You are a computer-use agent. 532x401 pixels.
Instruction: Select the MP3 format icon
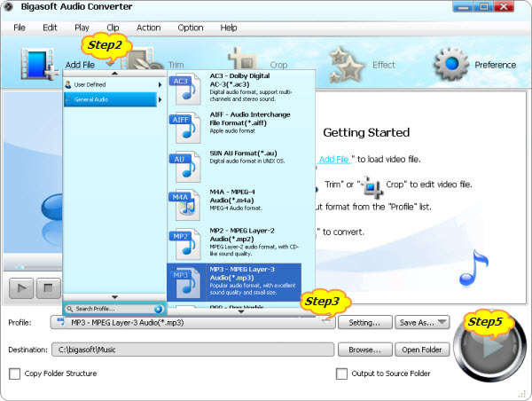point(185,282)
